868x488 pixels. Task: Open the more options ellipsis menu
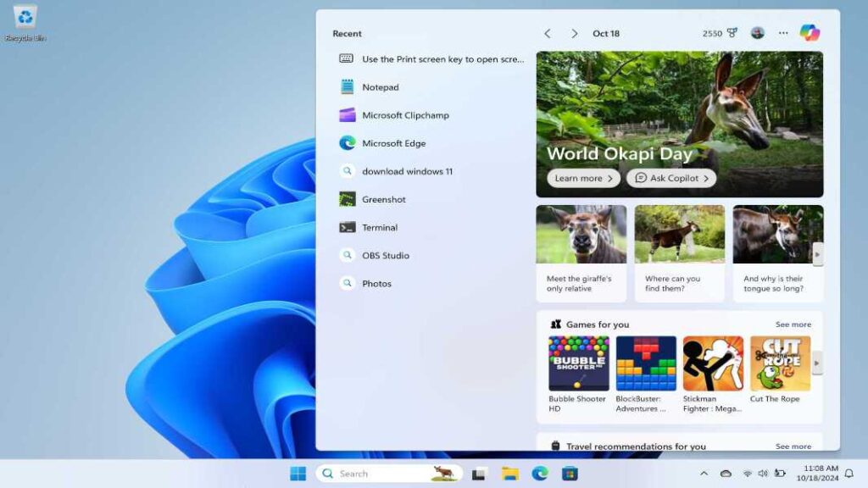(782, 33)
